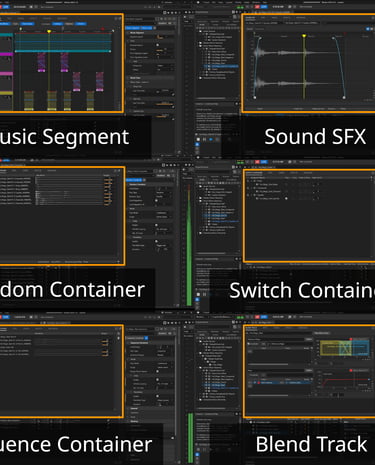Click Pause in the Switch Container window transport
The height and width of the screenshot is (465, 375).
[x=205, y=294]
